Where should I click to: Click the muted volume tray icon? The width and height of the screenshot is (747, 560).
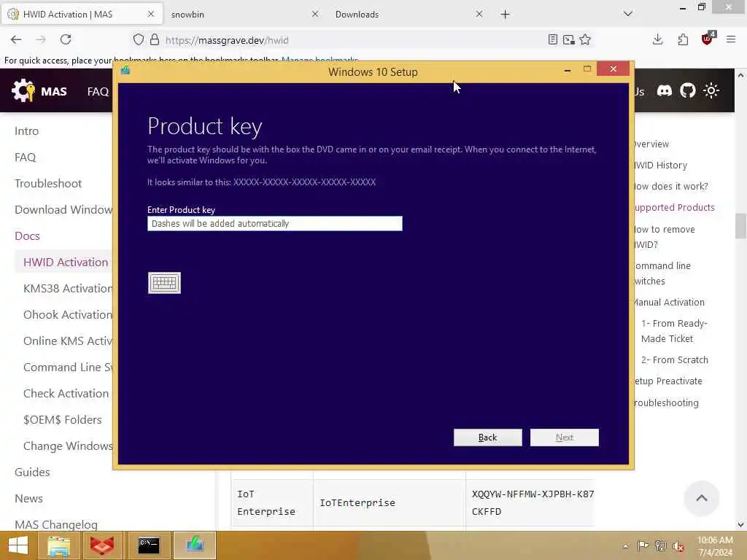pos(678,545)
